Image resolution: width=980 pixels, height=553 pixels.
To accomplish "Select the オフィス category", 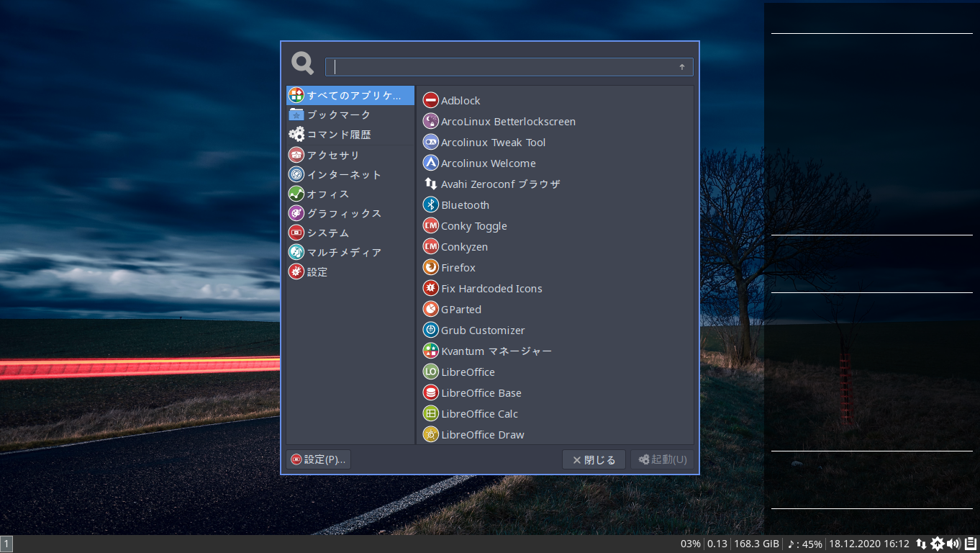I will pyautogui.click(x=350, y=194).
